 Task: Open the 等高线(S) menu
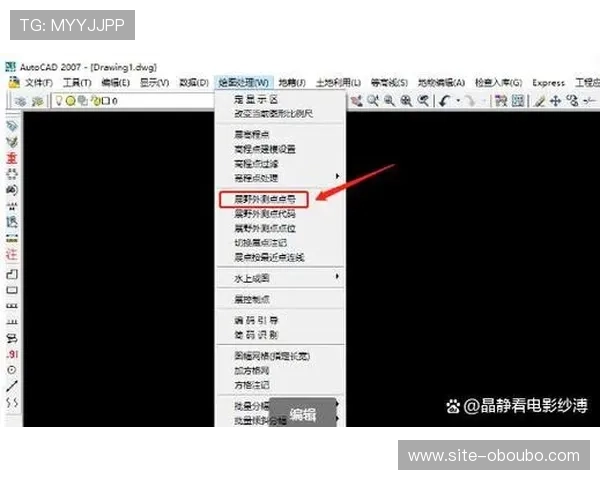pyautogui.click(x=389, y=82)
